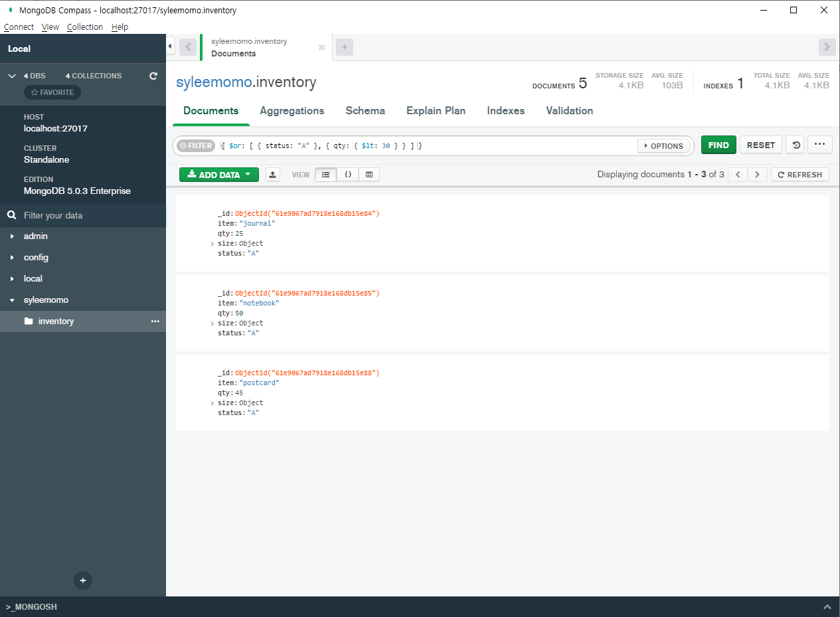Go to next page of documents
The image size is (840, 617).
(x=757, y=175)
